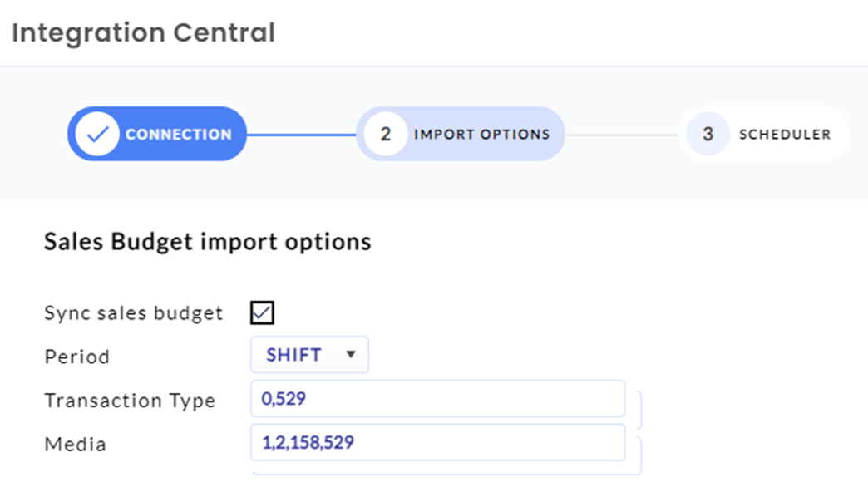Click the Period dropdown arrow
Screen dimensions: 868x487
click(350, 355)
